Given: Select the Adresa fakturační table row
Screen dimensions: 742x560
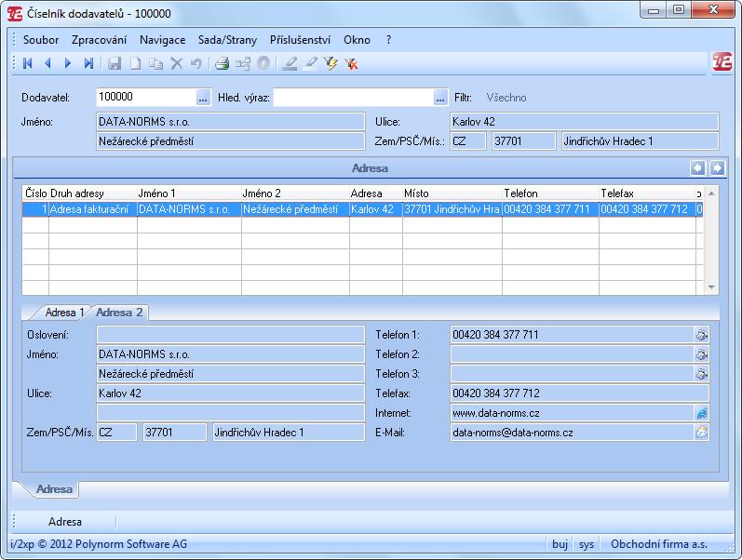Looking at the screenshot, I should [362, 209].
